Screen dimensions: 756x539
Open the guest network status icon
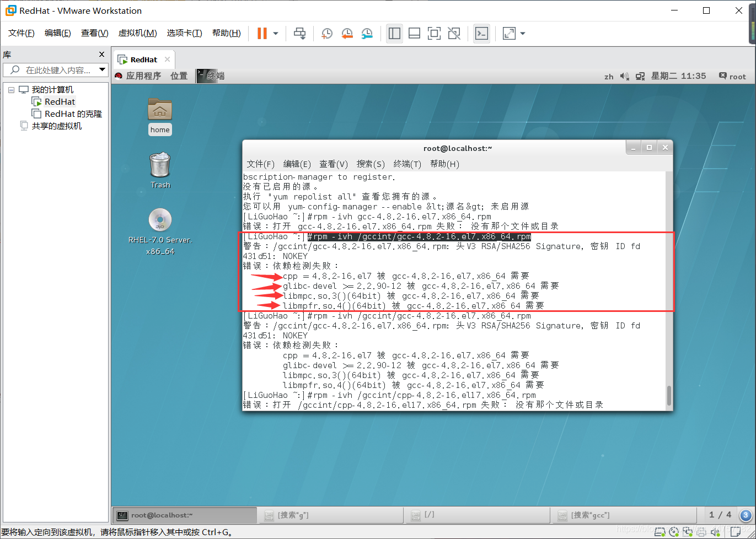640,76
